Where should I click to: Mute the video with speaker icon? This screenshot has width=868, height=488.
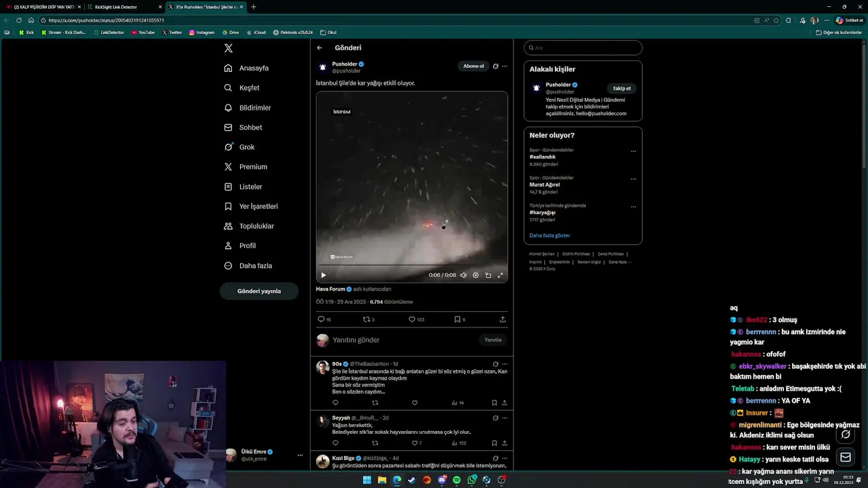click(464, 275)
